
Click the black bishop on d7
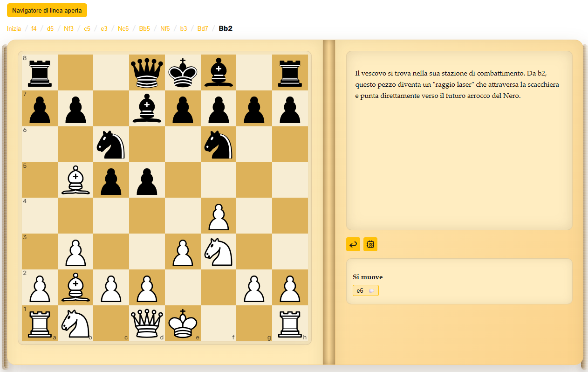(147, 109)
